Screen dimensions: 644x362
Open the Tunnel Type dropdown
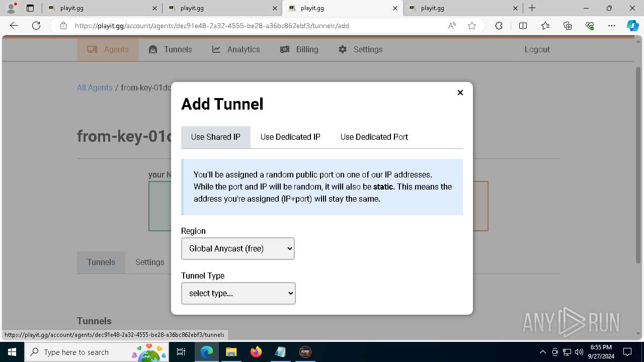238,293
